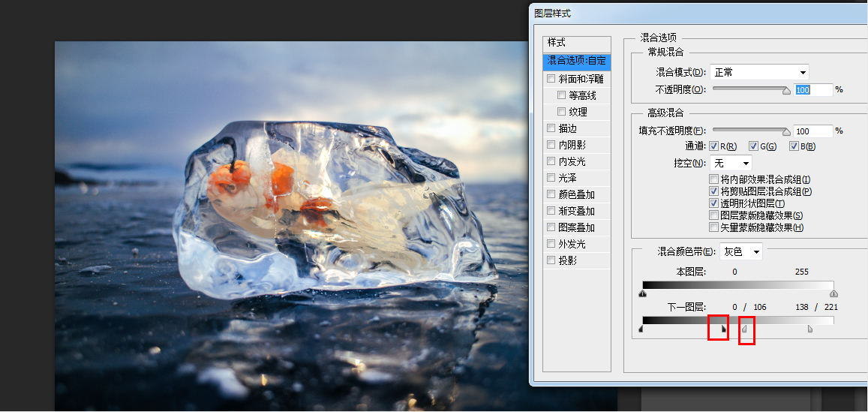Enable the 投影 drop shadow checkbox
The width and height of the screenshot is (868, 412).
tap(551, 260)
